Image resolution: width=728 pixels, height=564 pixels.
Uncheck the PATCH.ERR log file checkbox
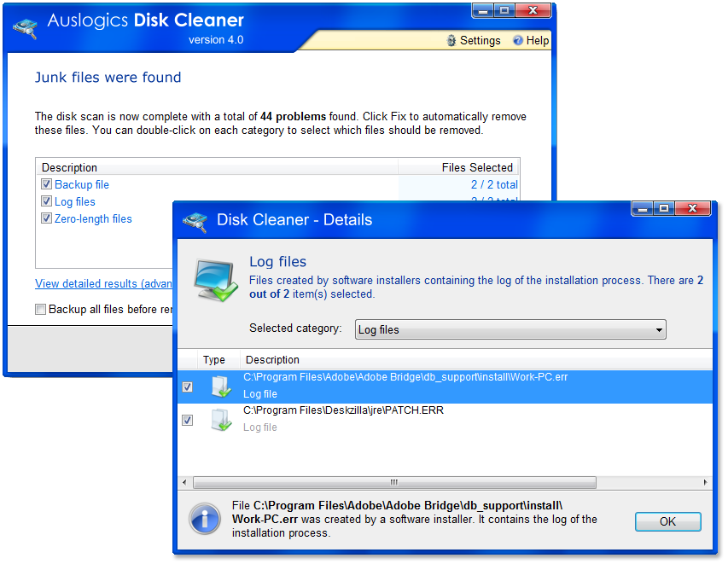click(x=188, y=420)
